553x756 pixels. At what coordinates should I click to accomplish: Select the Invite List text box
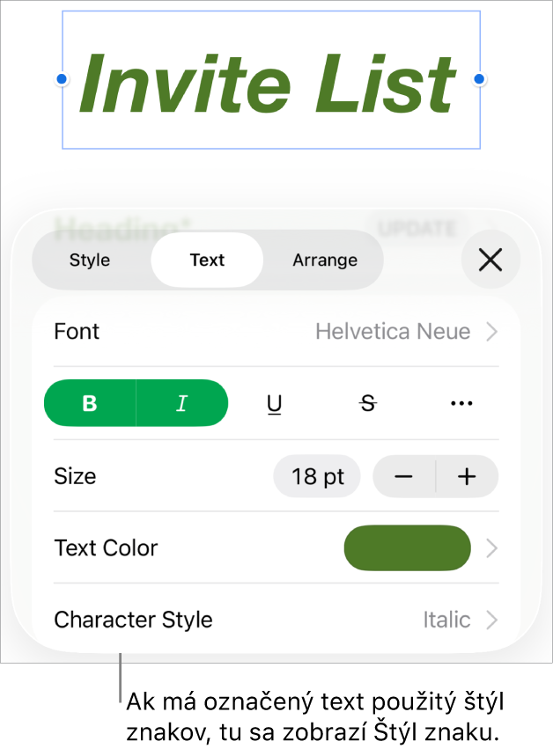[x=270, y=79]
